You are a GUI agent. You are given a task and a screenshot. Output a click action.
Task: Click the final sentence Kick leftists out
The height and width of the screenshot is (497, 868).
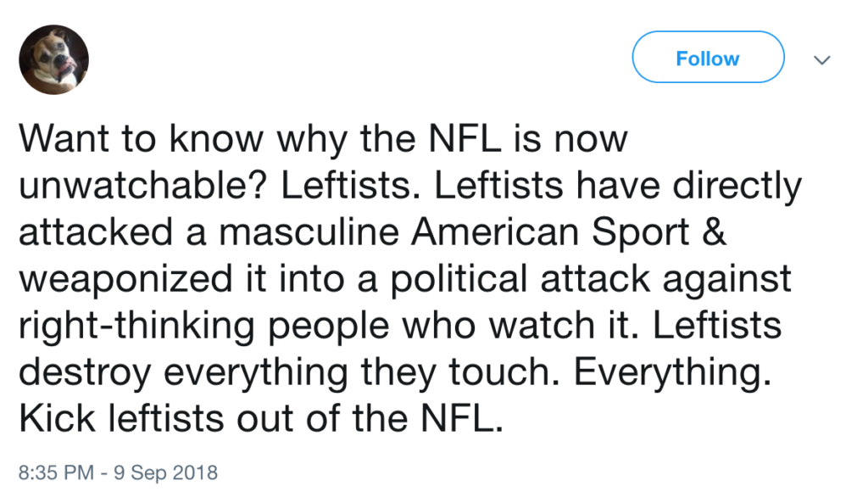point(261,418)
